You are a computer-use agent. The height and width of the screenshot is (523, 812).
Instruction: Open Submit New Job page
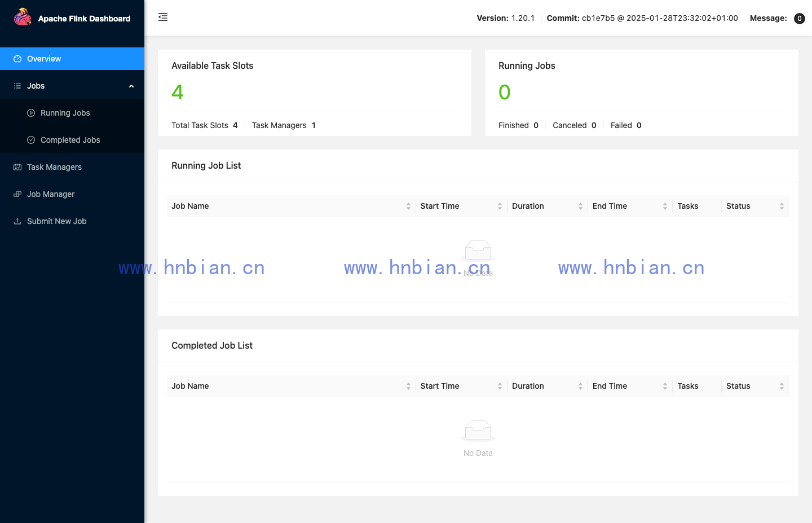click(x=72, y=221)
